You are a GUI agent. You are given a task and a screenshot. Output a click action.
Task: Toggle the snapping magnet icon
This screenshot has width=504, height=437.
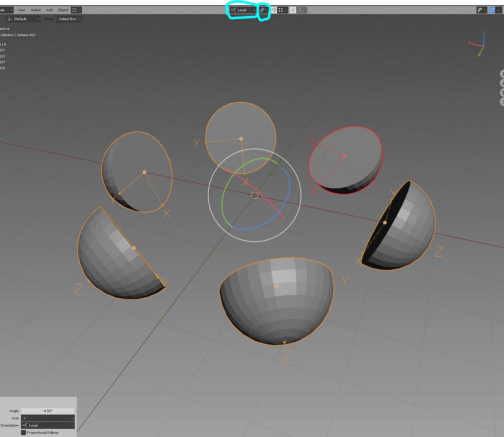point(274,10)
